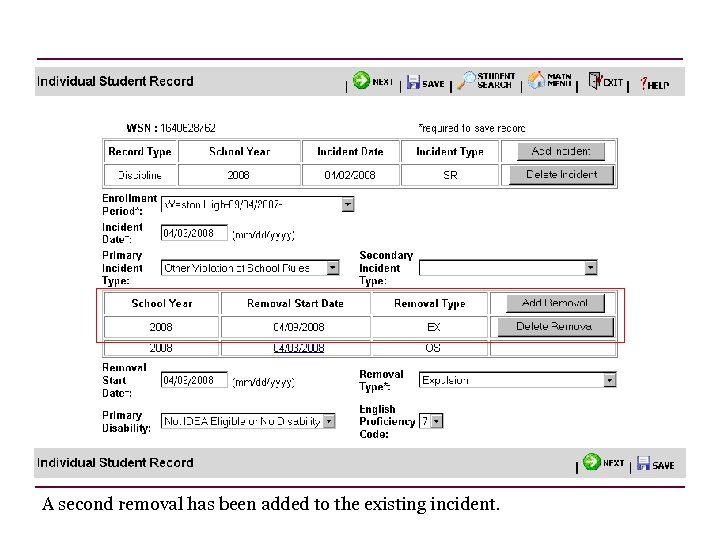
Task: Click the Save floppy icon in top toolbar
Action: click(x=413, y=82)
